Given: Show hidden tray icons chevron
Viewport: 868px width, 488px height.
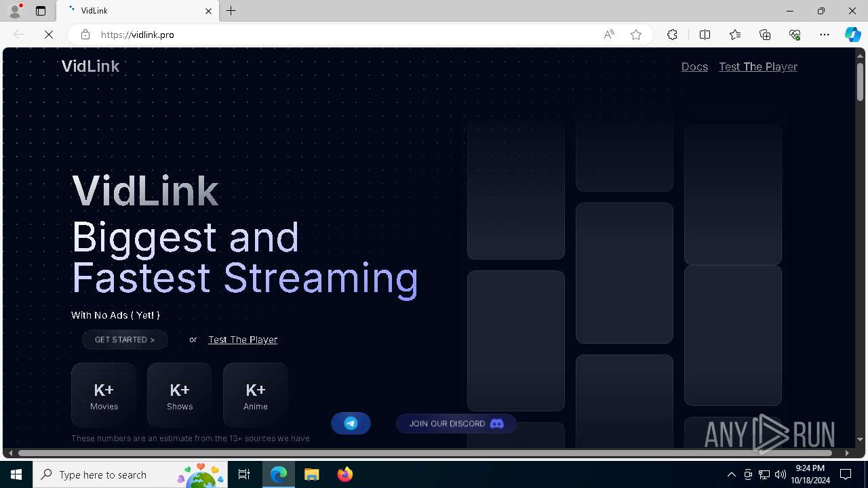Looking at the screenshot, I should pos(732,474).
